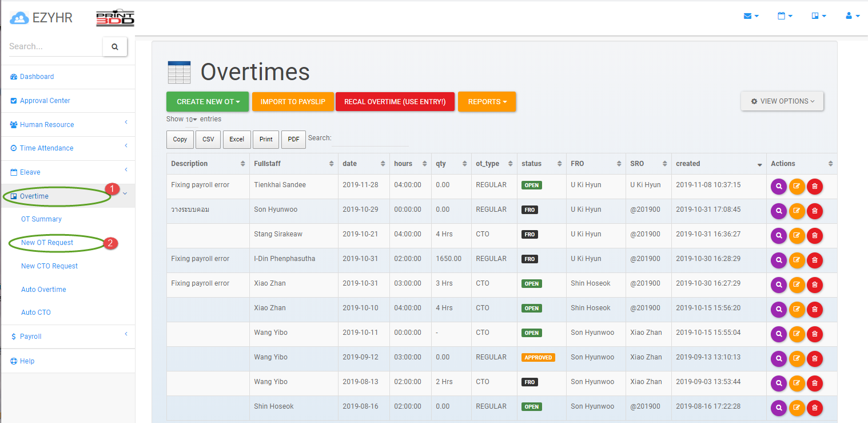Screen dimensions: 868x423
Task: Sort the table by created column
Action: pos(718,164)
